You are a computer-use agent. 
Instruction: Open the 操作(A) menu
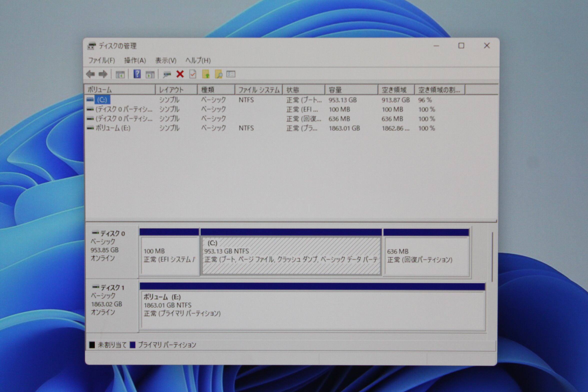135,60
